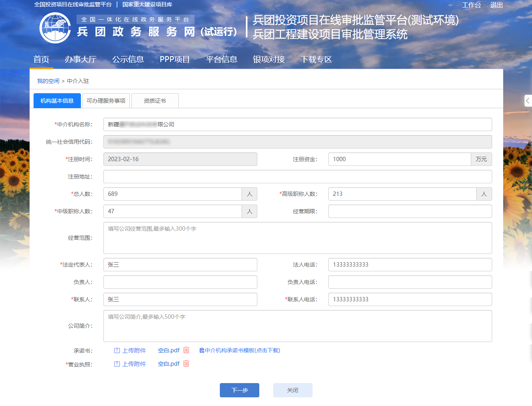The width and height of the screenshot is (532, 406).
Task: Go to 公示信息 navigation item
Action: (x=128, y=59)
